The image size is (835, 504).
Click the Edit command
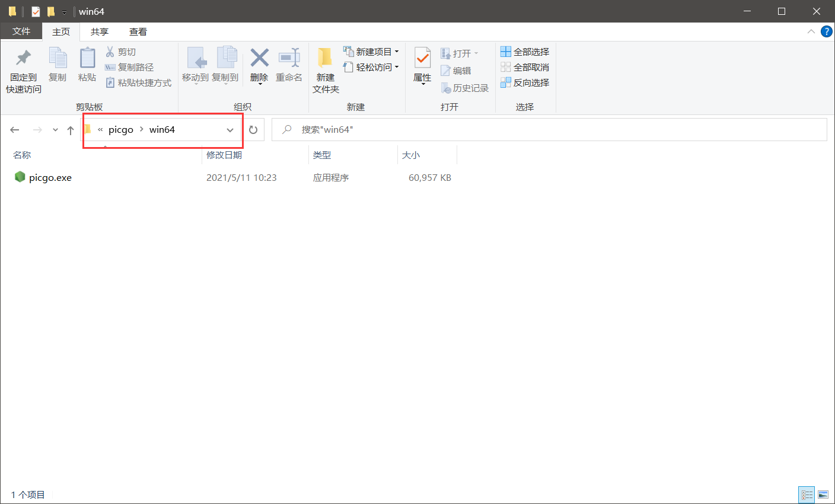tap(456, 71)
